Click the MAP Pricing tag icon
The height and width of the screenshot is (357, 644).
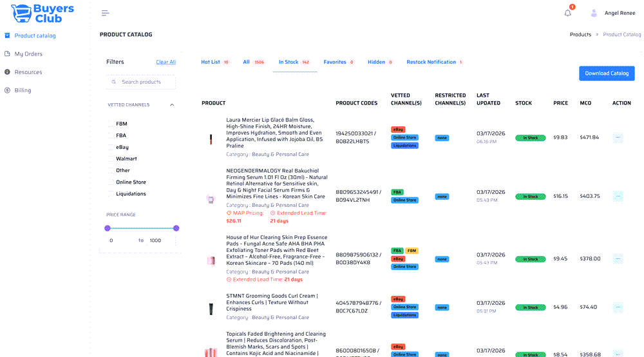tap(229, 213)
